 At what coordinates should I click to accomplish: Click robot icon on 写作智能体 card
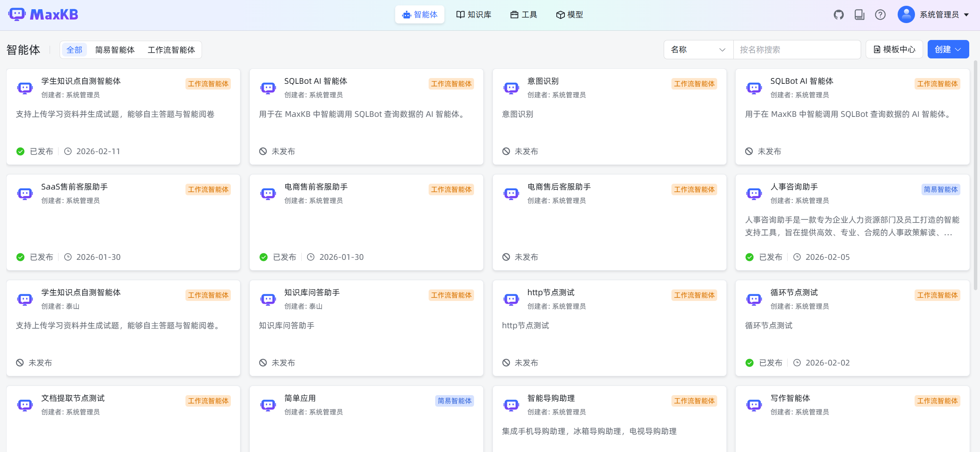(754, 405)
